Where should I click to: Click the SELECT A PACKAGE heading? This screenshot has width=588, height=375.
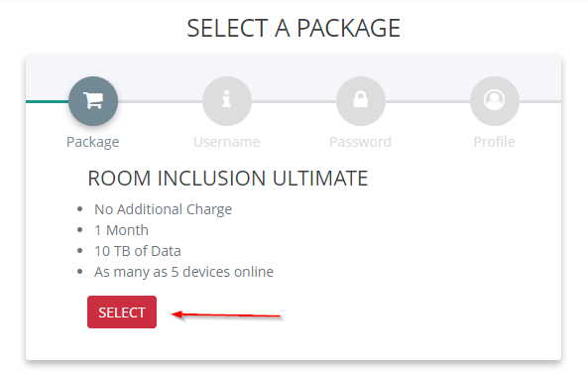click(x=294, y=28)
